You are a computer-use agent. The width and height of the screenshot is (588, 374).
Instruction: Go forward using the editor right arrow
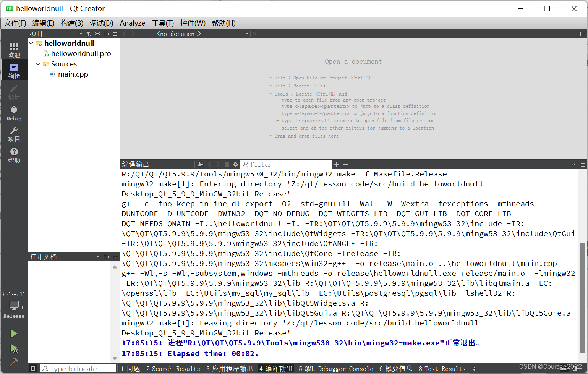point(133,34)
